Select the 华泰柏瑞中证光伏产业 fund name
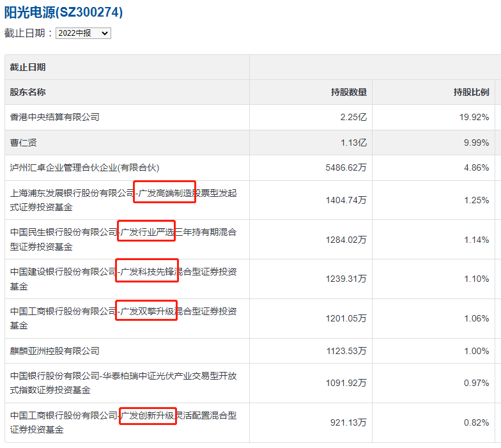Screen dimensions: 501x448 click(x=123, y=383)
